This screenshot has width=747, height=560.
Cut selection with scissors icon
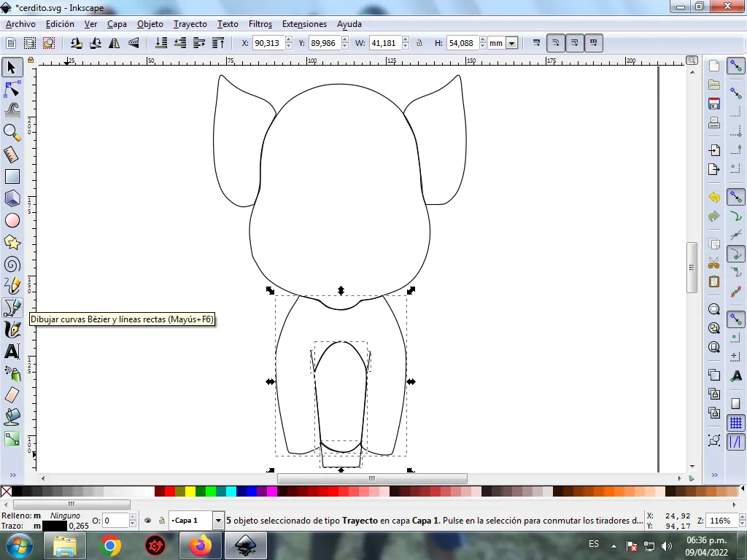pyautogui.click(x=713, y=262)
